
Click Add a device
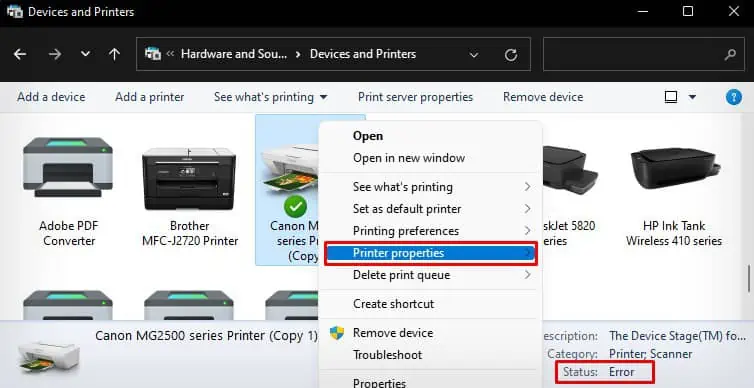(x=51, y=97)
